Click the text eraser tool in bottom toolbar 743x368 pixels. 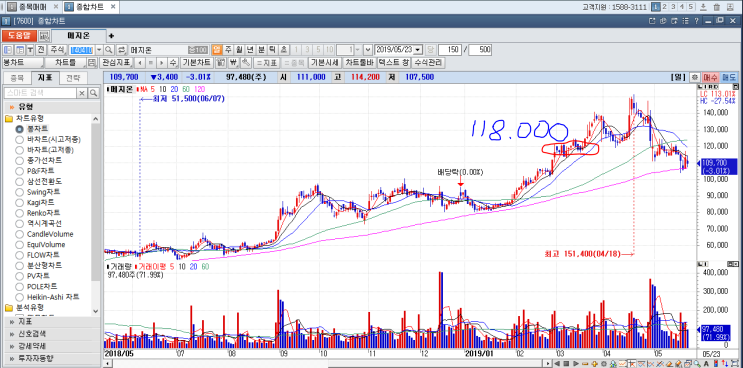pyautogui.click(x=670, y=364)
